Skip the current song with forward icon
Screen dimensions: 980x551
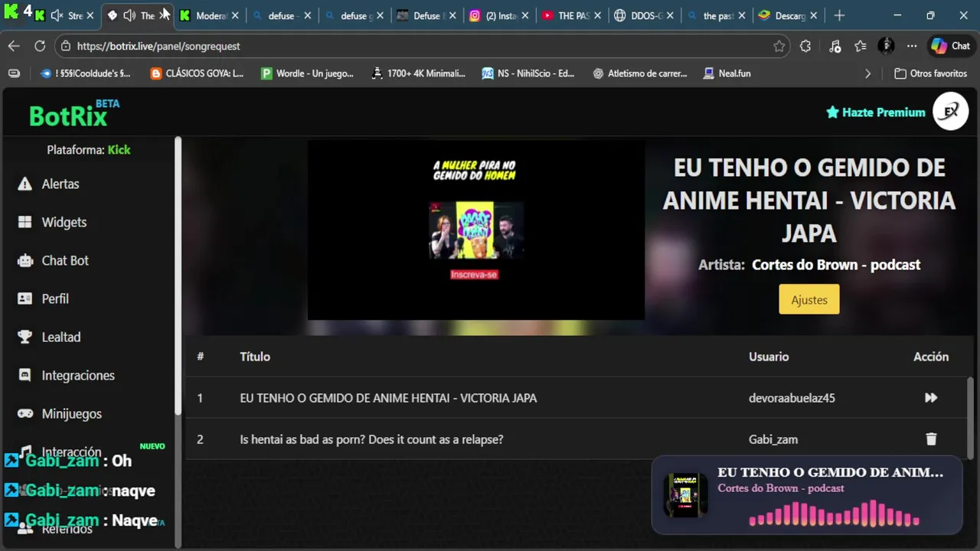tap(931, 398)
